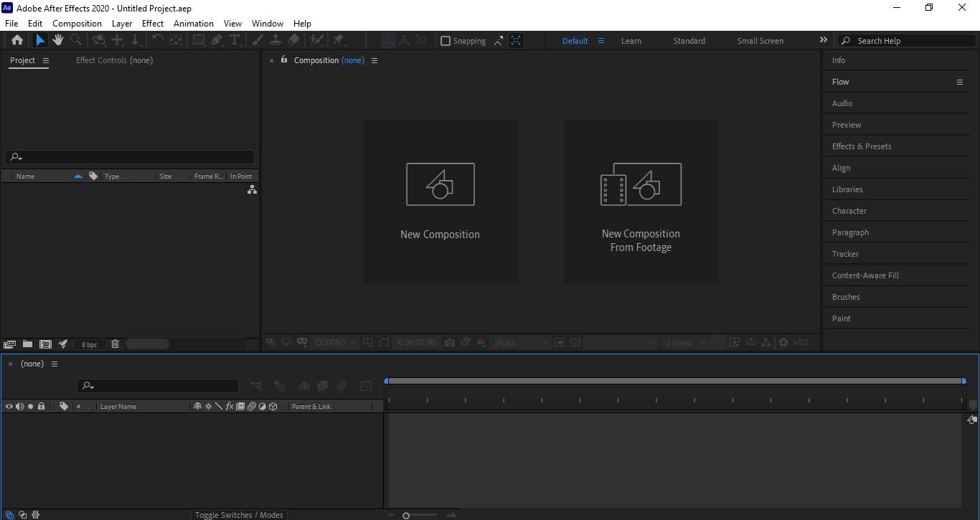Select the Hand tool
Screen dimensions: 980x520
(57, 40)
